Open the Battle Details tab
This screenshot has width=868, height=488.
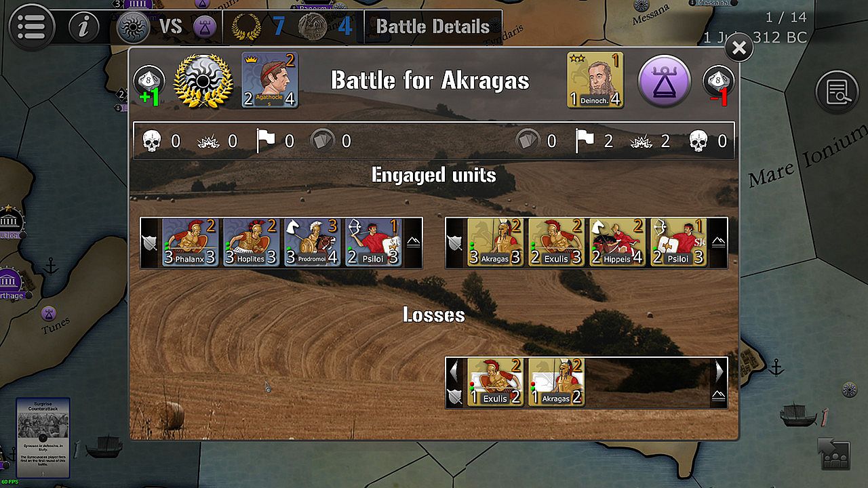433,27
